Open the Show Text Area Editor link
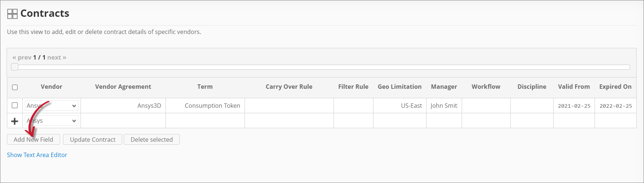 point(37,155)
